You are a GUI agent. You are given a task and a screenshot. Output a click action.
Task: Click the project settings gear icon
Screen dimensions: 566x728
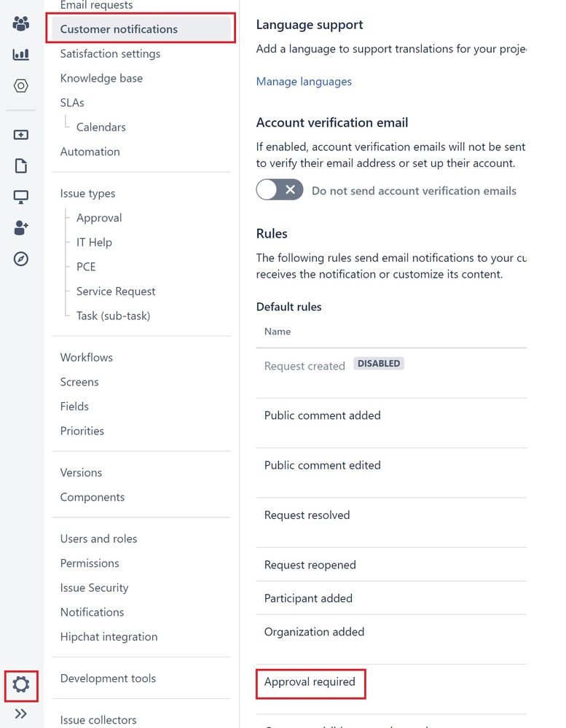point(21,686)
